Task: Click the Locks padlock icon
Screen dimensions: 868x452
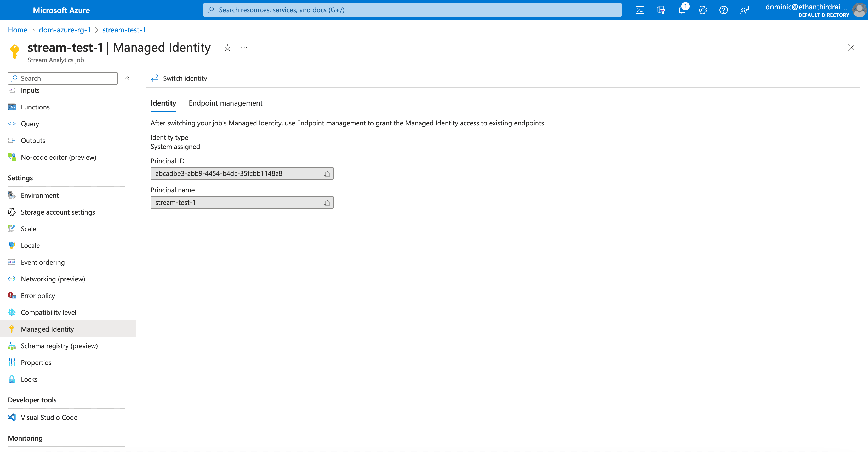Action: point(12,379)
